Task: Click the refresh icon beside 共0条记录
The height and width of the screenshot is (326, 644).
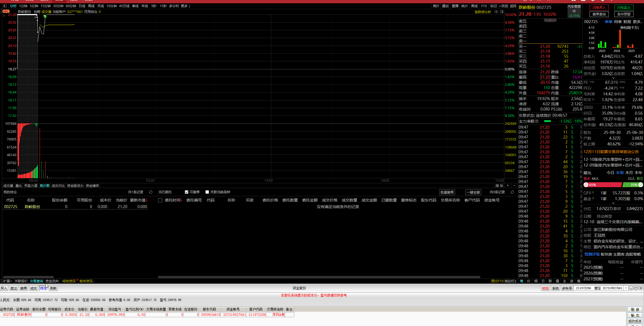Action: (512, 192)
